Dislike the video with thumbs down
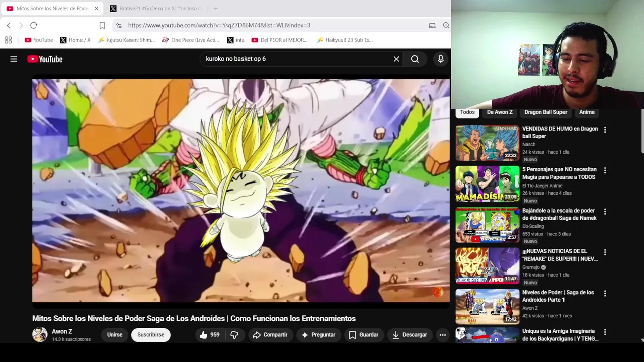The width and height of the screenshot is (644, 362). [x=234, y=335]
